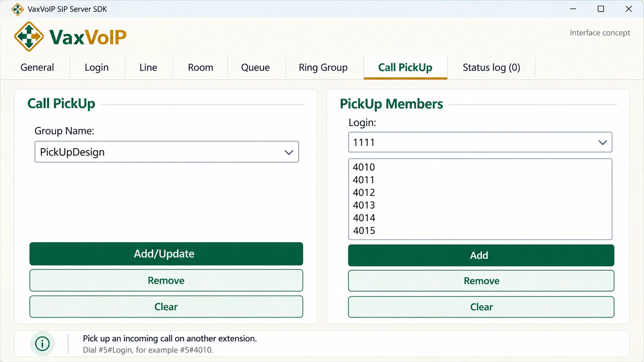Click the VaxVoIP logo in the header

coord(70,37)
